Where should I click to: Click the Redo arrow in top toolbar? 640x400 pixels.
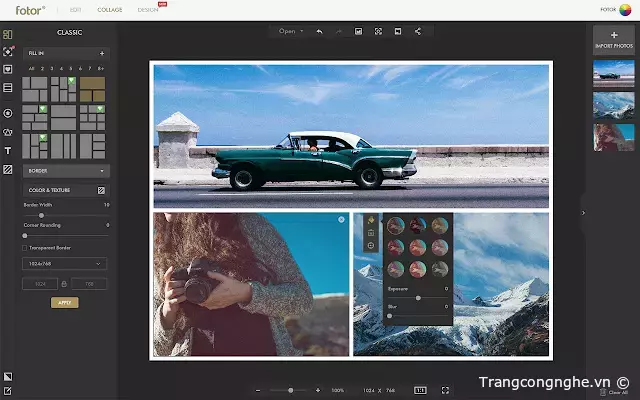pyautogui.click(x=338, y=31)
